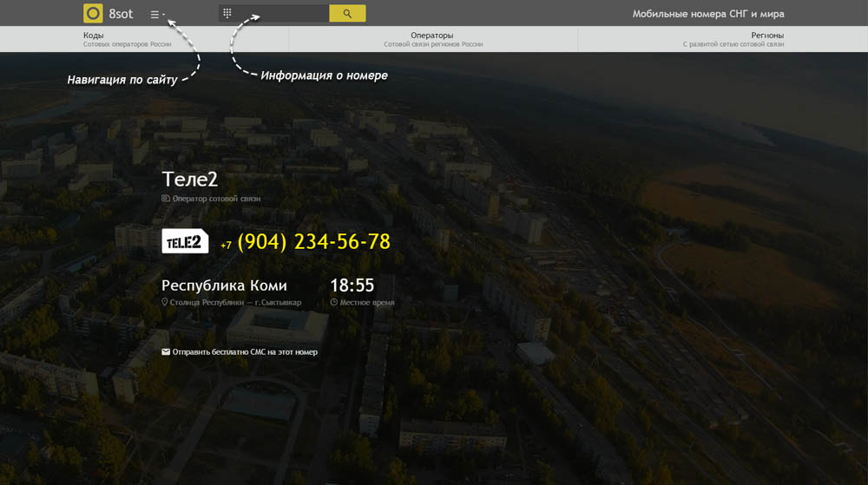Click the 8sot yellow circle logo
Screen dimensions: 868x485
pos(93,13)
